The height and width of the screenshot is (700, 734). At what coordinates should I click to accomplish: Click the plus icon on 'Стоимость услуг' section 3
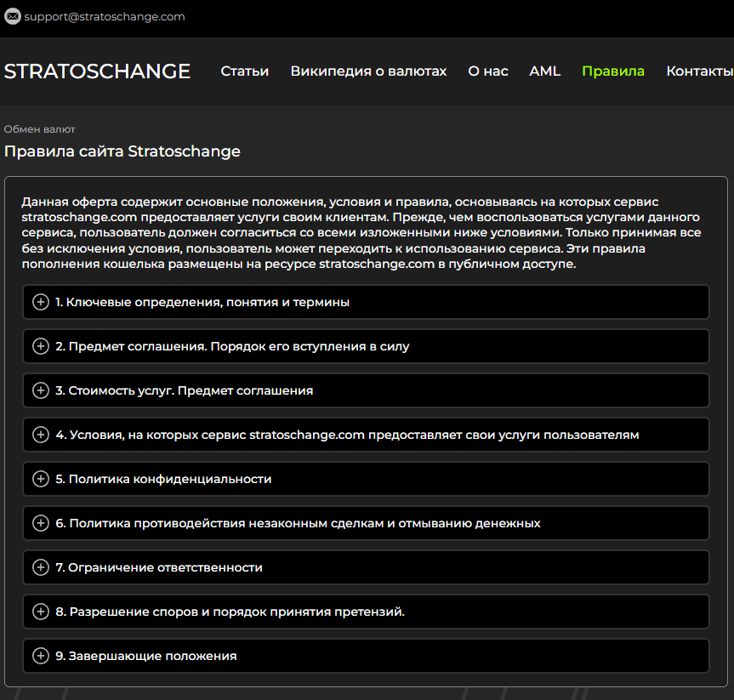click(40, 390)
